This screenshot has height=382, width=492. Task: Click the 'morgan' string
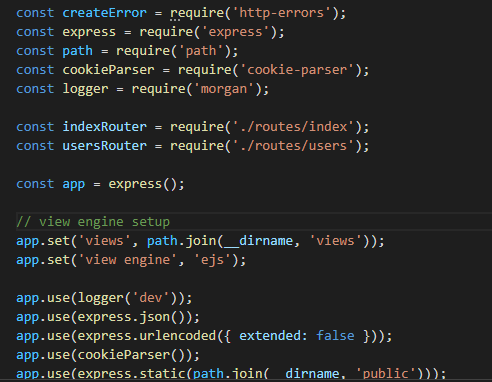pos(224,89)
